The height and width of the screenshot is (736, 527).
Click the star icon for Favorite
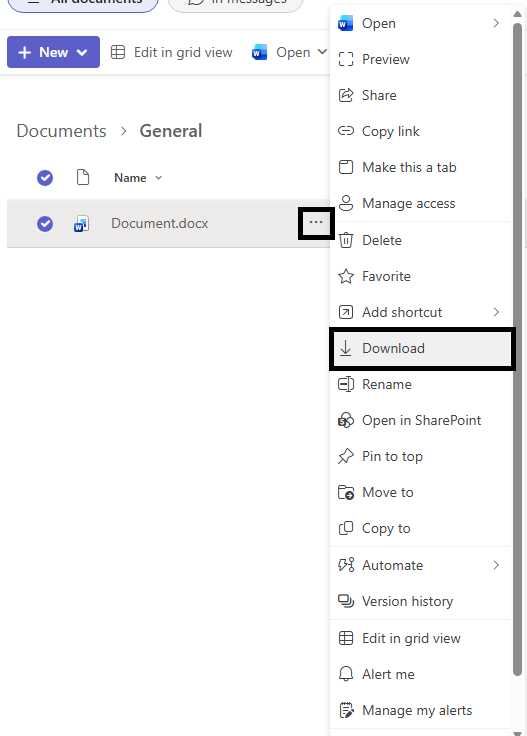click(346, 276)
